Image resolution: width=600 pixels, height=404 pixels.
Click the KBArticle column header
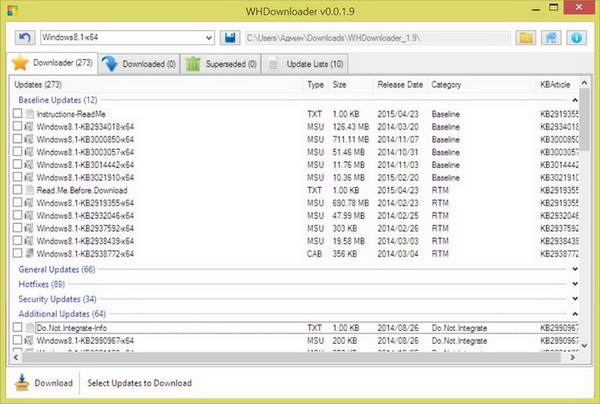[555, 85]
